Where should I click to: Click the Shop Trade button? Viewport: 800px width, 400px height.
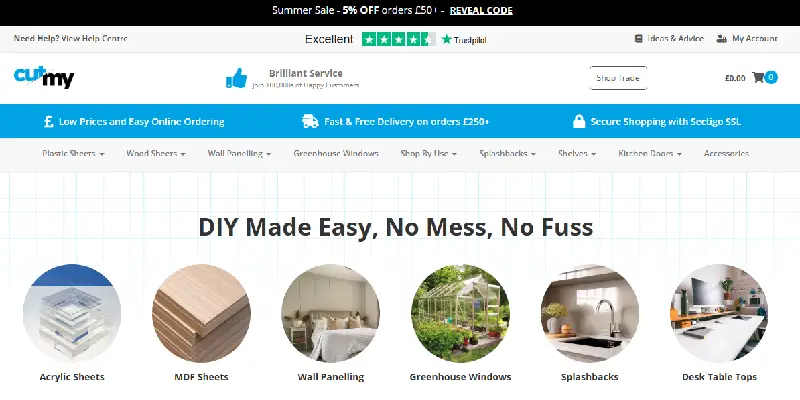[618, 78]
